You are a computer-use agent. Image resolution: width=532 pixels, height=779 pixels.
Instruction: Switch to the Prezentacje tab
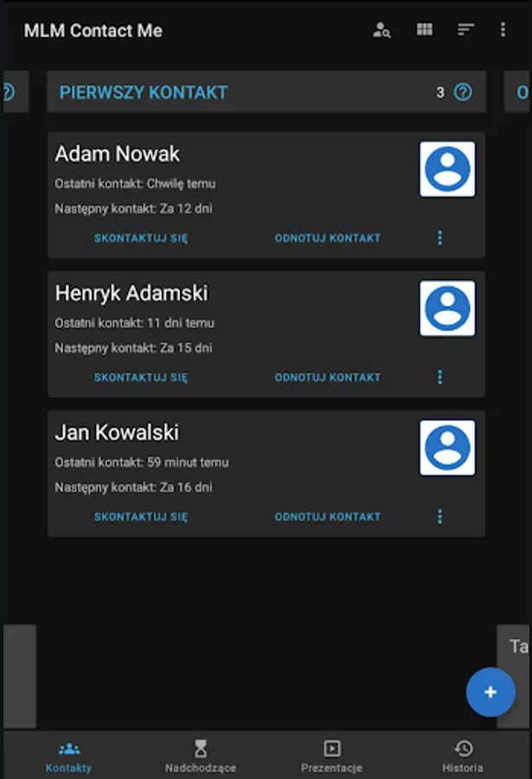pos(331,753)
